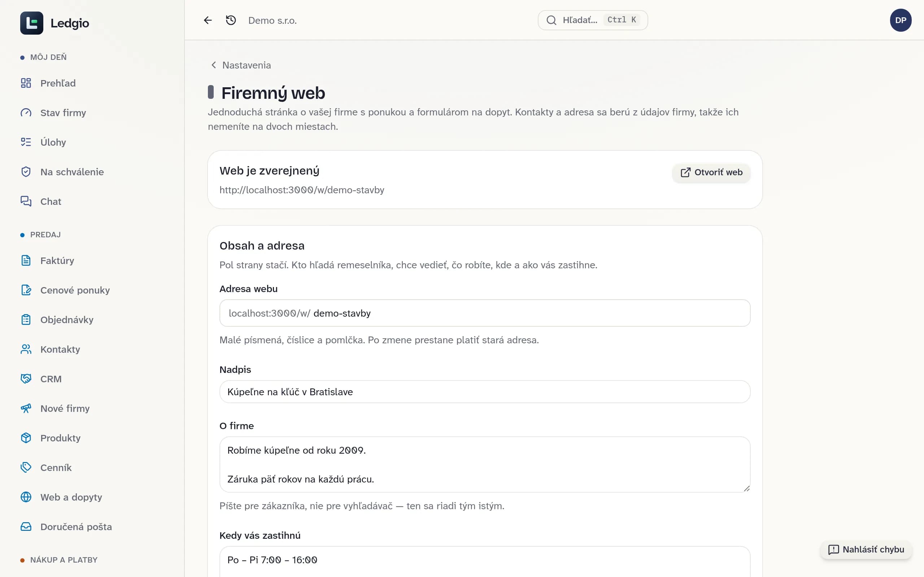Focus the Hľadať search field
Viewport: 924px width, 577px height.
click(593, 20)
